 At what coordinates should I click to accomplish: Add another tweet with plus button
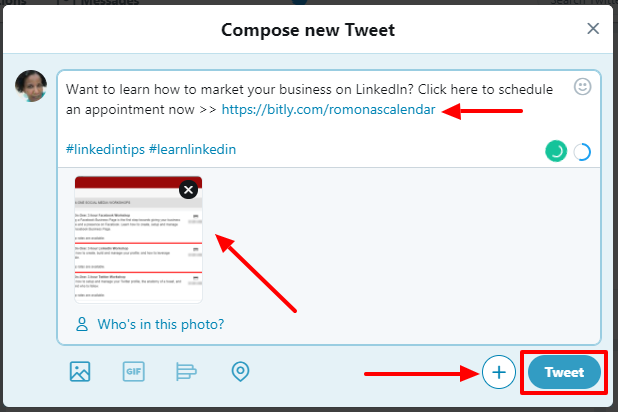point(499,372)
